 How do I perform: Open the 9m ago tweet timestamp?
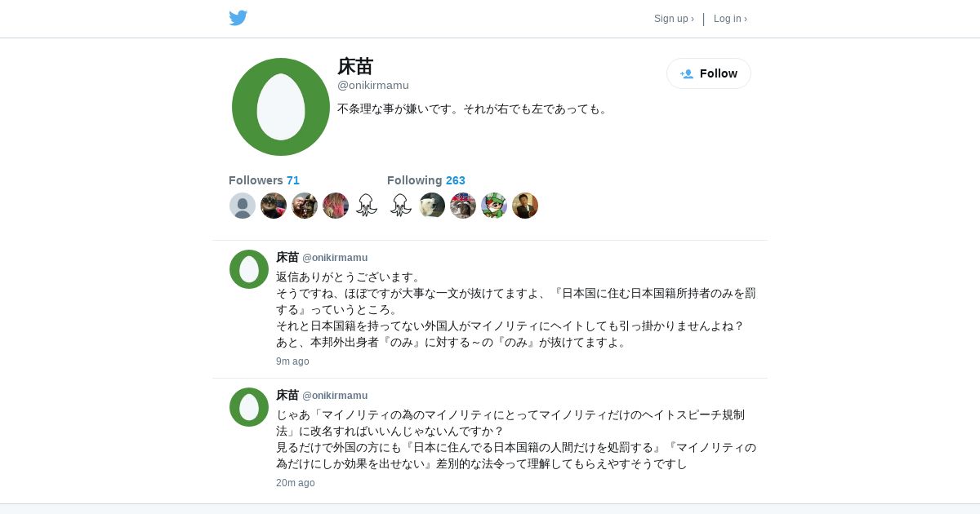pos(292,361)
